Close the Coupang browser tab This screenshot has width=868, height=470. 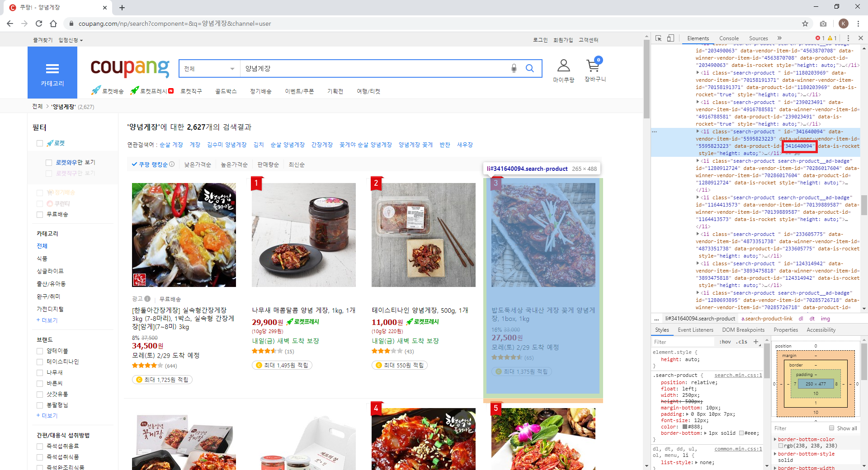[x=105, y=7]
